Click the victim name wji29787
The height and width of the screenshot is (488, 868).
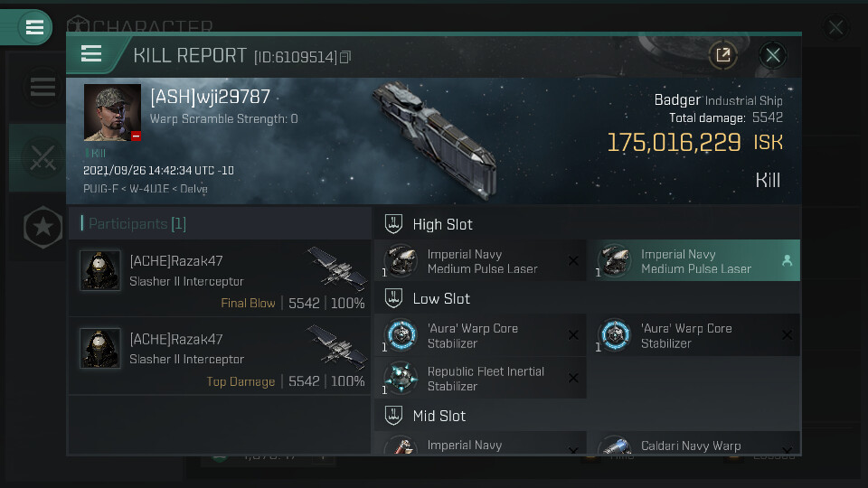click(x=210, y=97)
